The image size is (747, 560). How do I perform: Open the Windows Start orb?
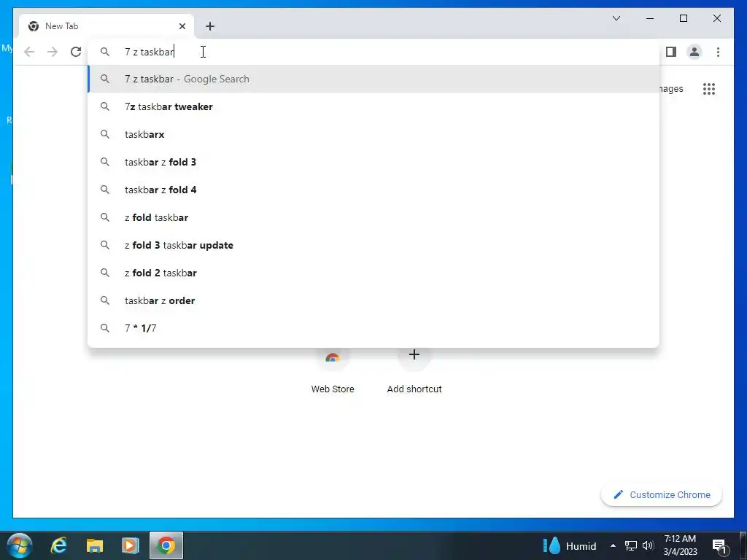click(20, 545)
